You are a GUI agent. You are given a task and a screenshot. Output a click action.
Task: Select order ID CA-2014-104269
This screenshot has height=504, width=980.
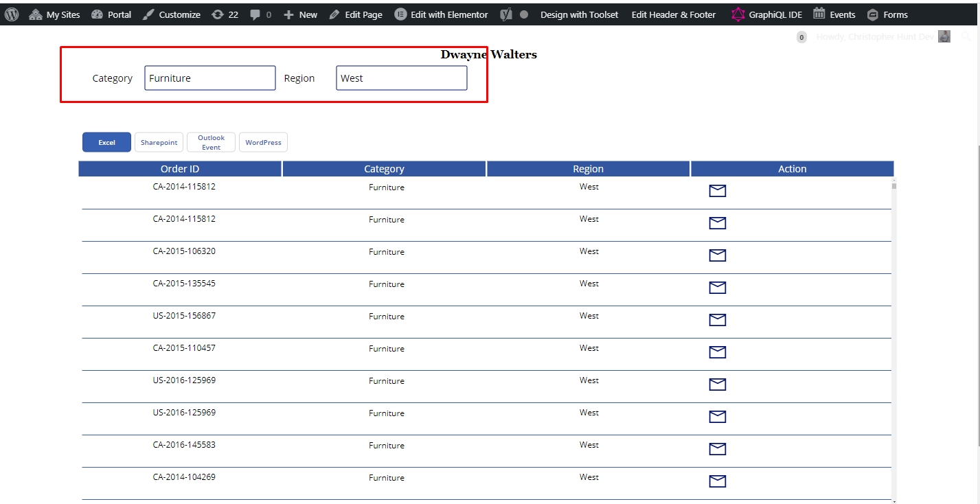click(184, 477)
